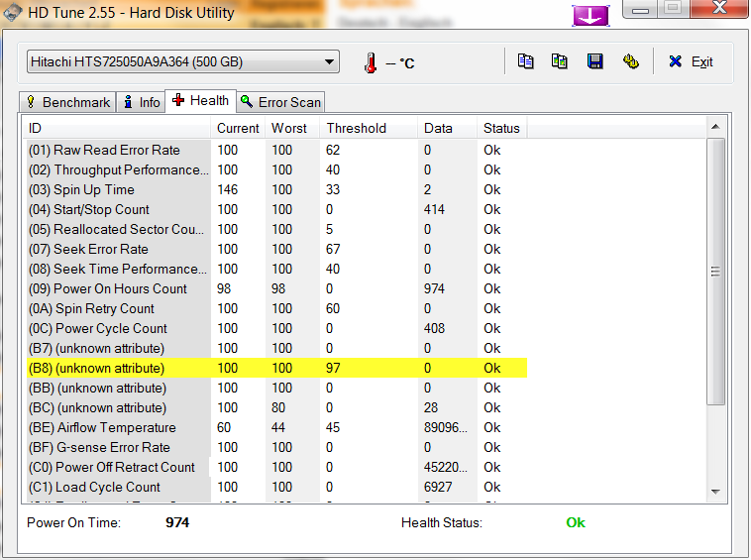Click the vertical scrollbar thumb
This screenshot has height=560, width=751.
pyautogui.click(x=715, y=272)
